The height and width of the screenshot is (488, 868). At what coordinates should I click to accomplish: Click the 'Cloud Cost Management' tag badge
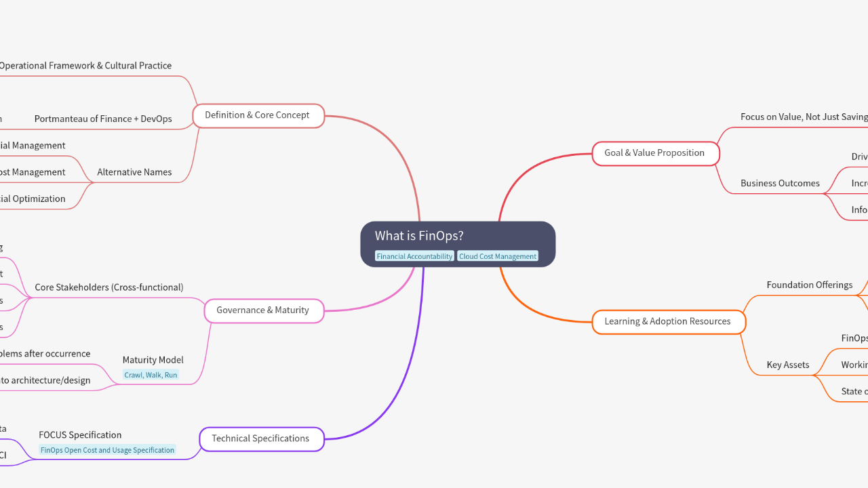click(497, 256)
